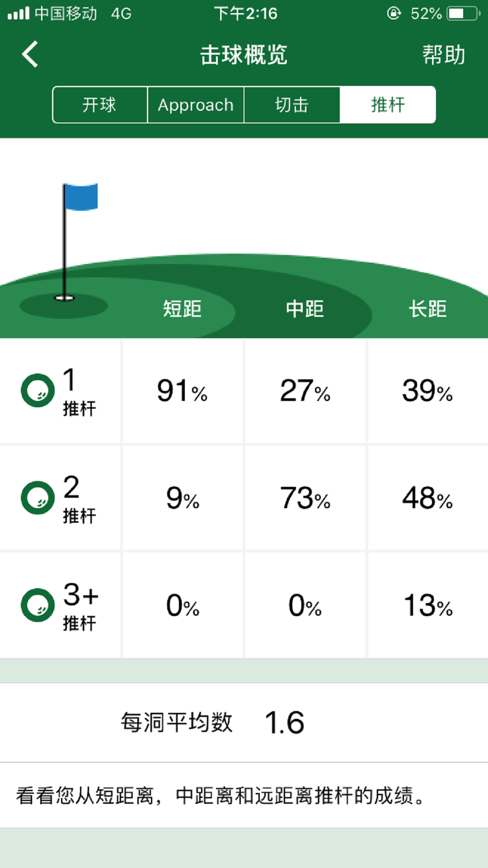Switch to the Approach tab

coord(195,105)
